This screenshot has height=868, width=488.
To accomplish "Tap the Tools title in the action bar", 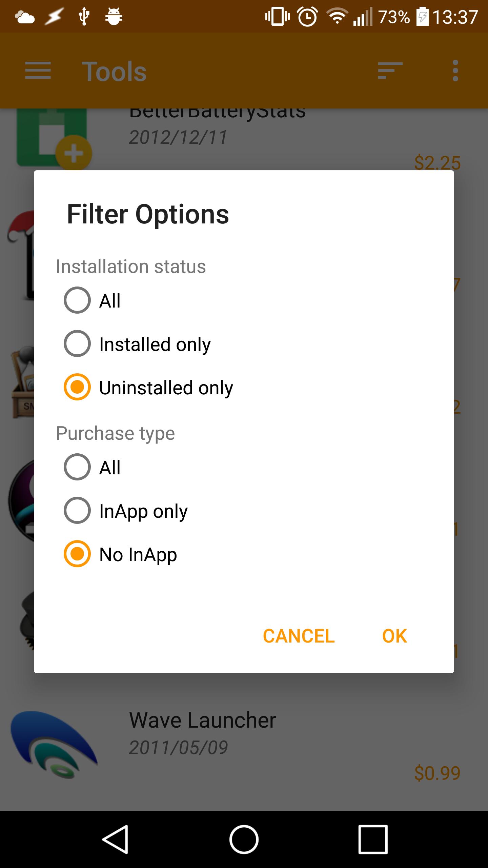I will tap(115, 71).
